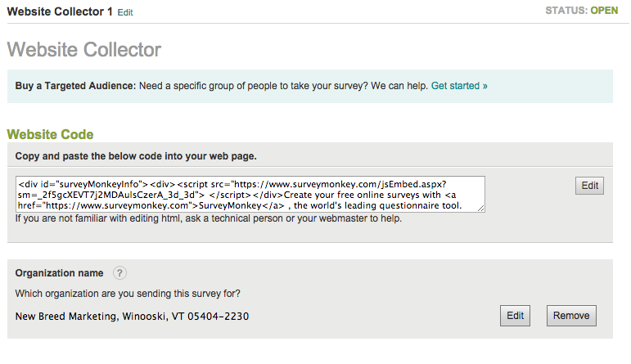The image size is (631, 364).
Task: Click the New Breed Marketing name text
Action: 67,316
